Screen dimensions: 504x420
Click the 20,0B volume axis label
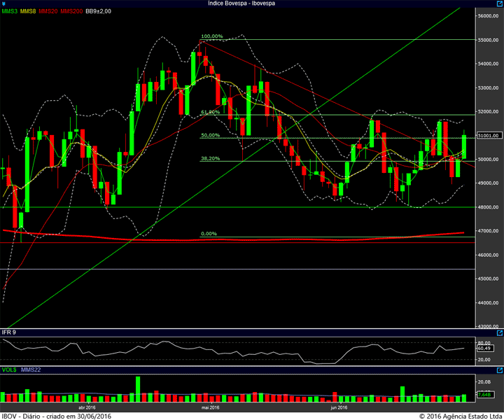pos(484,381)
